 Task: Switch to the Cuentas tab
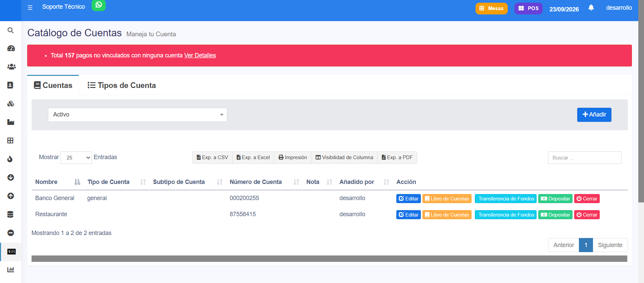[x=53, y=85]
